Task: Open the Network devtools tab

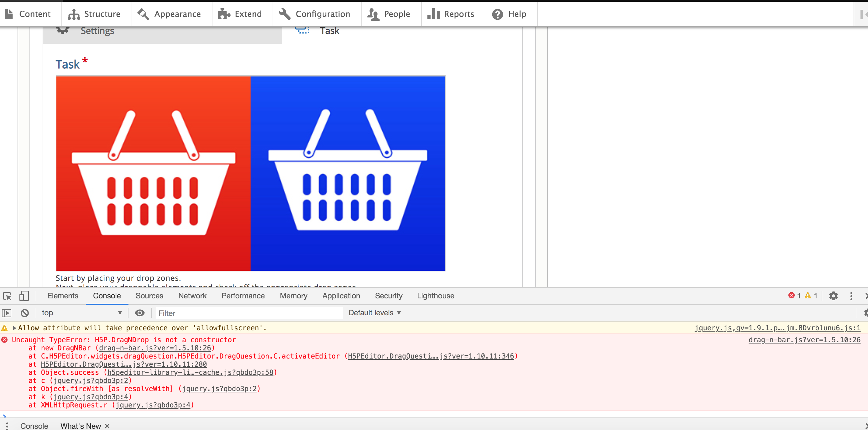Action: point(192,296)
